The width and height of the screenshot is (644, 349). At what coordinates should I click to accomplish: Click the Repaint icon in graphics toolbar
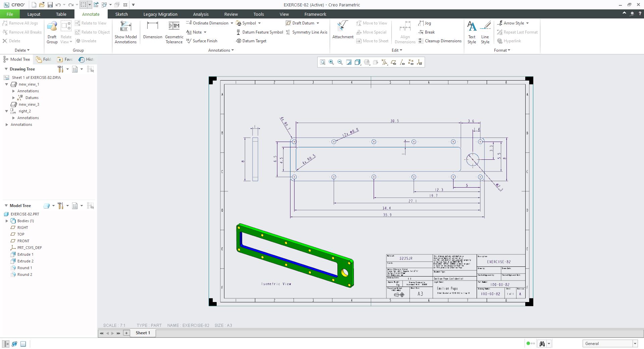pyautogui.click(x=349, y=62)
